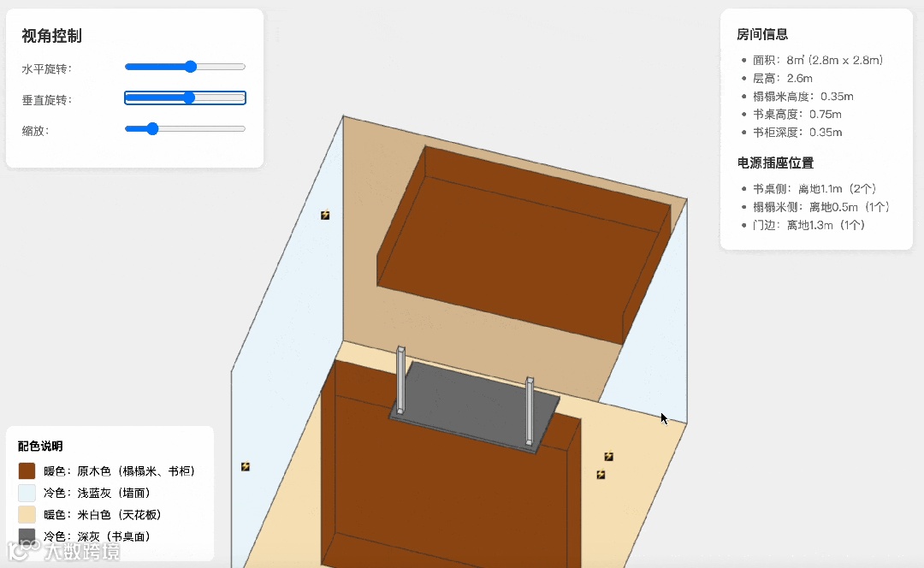Adjust the 缩放 slider

click(x=185, y=128)
